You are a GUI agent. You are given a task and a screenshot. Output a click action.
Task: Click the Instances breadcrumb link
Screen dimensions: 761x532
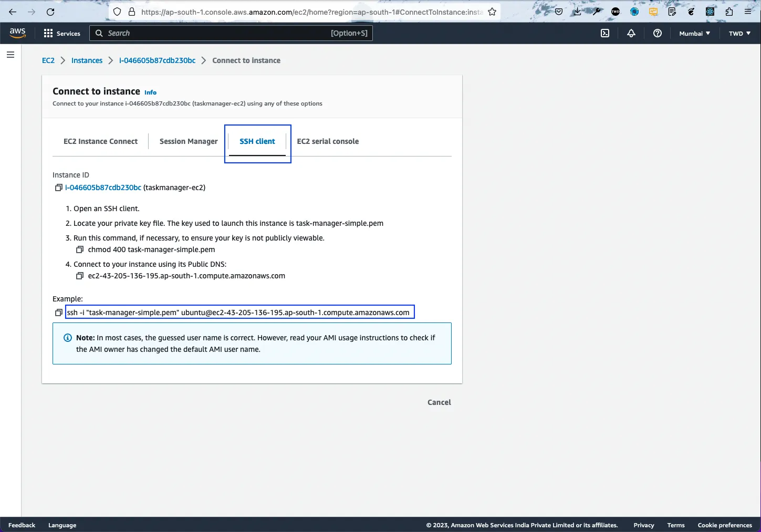[x=87, y=60]
